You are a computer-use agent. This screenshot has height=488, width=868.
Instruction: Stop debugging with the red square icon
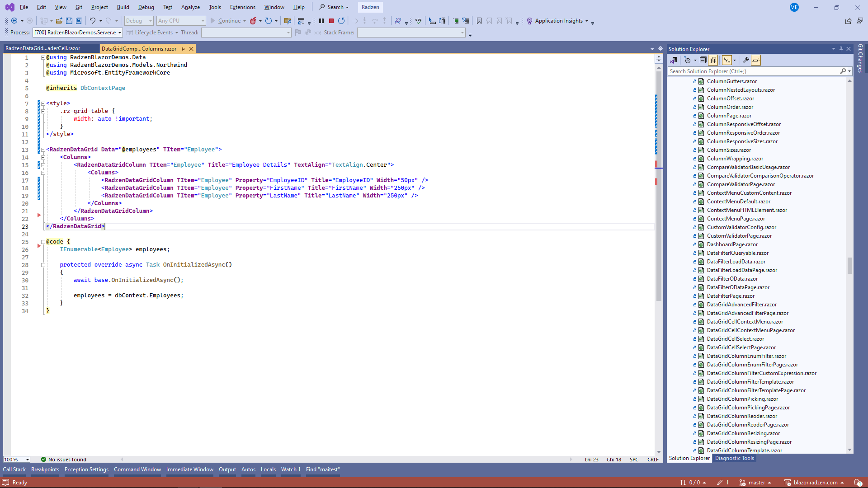pos(331,21)
